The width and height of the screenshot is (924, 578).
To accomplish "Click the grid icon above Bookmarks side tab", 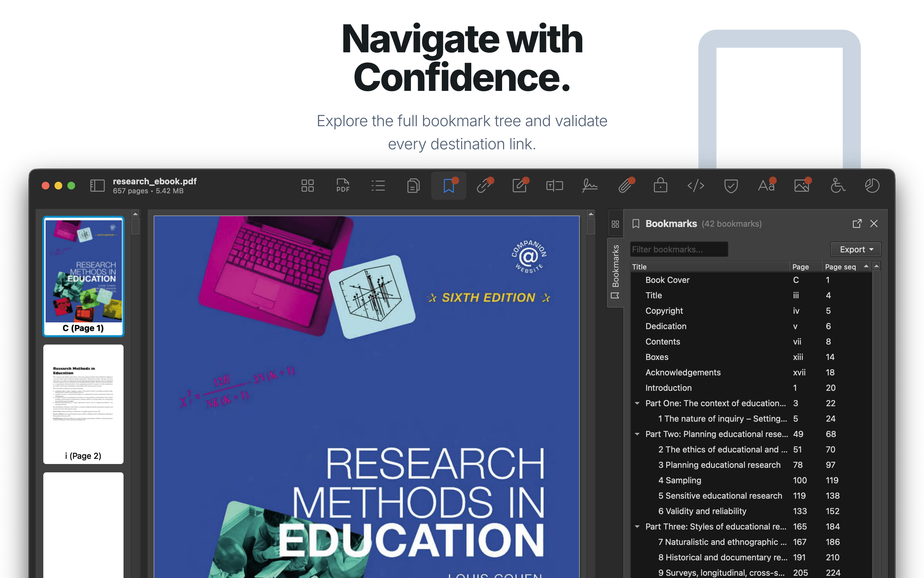I will [615, 224].
